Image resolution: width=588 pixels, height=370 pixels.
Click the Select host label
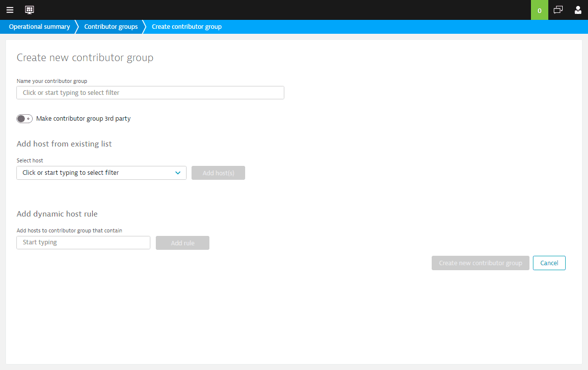(30, 160)
